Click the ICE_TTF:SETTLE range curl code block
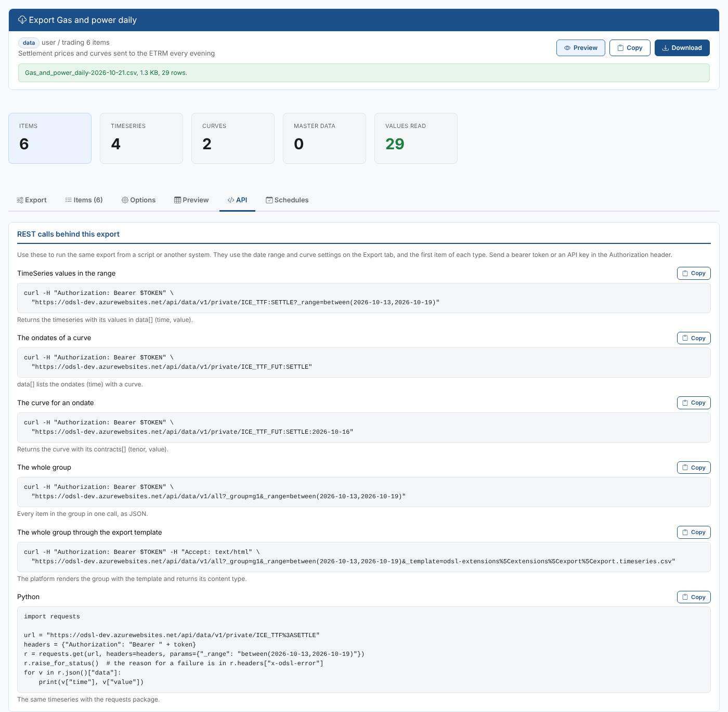This screenshot has height=712, width=728. point(364,298)
